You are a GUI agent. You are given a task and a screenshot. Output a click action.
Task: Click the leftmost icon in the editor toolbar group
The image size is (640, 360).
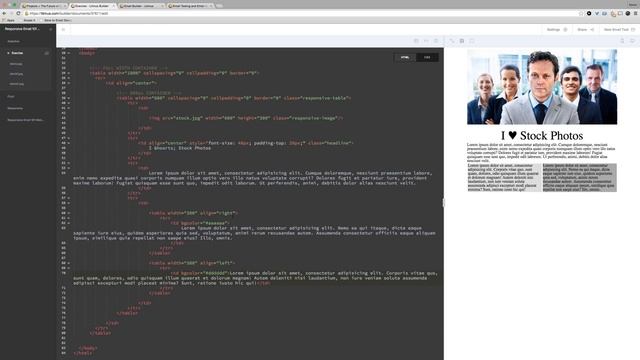coord(416,41)
